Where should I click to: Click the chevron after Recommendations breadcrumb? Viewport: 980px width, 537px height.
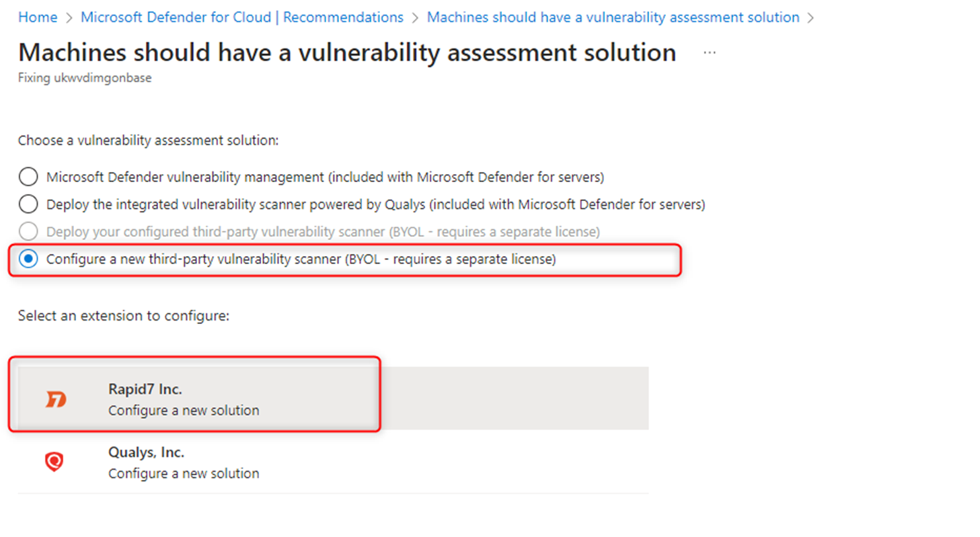coord(415,17)
